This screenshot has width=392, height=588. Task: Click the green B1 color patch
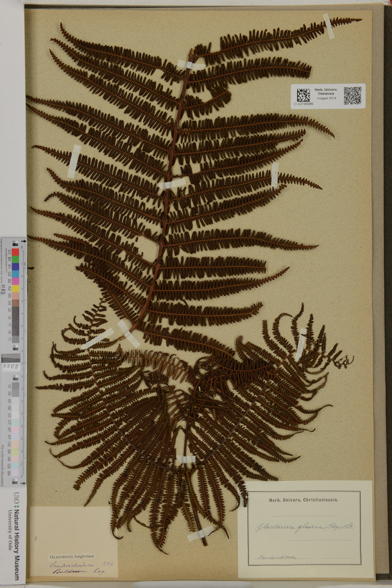click(x=15, y=259)
